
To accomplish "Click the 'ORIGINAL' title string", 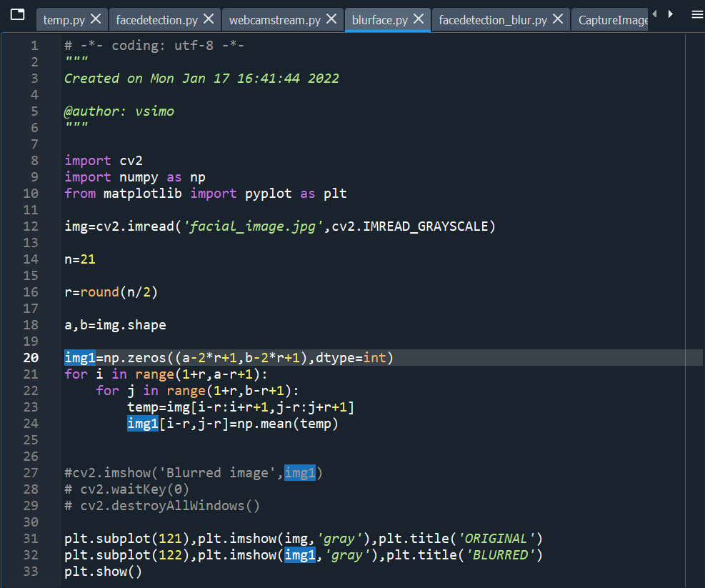I will click(496, 539).
